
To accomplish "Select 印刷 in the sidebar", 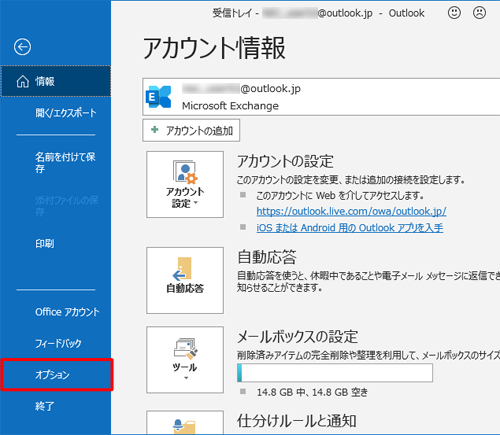I will pos(45,243).
